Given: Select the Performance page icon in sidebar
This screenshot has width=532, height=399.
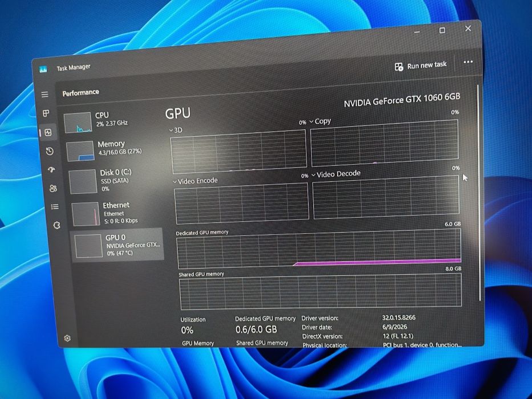Looking at the screenshot, I should tap(48, 132).
